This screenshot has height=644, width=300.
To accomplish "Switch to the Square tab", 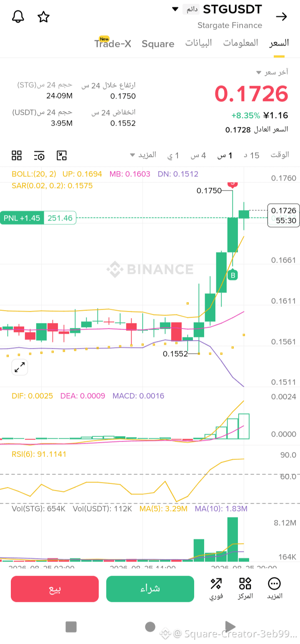I will (158, 44).
